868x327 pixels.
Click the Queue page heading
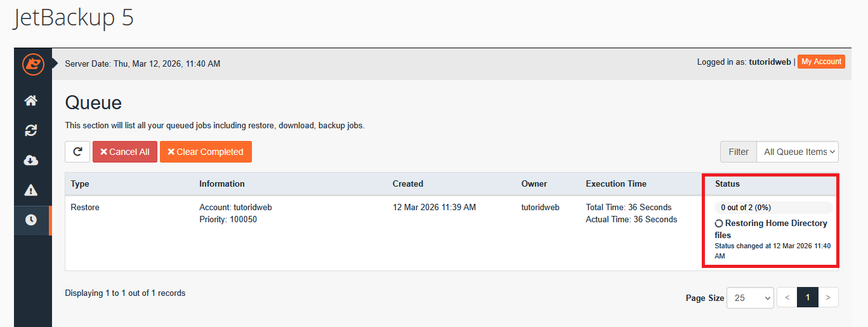[93, 102]
